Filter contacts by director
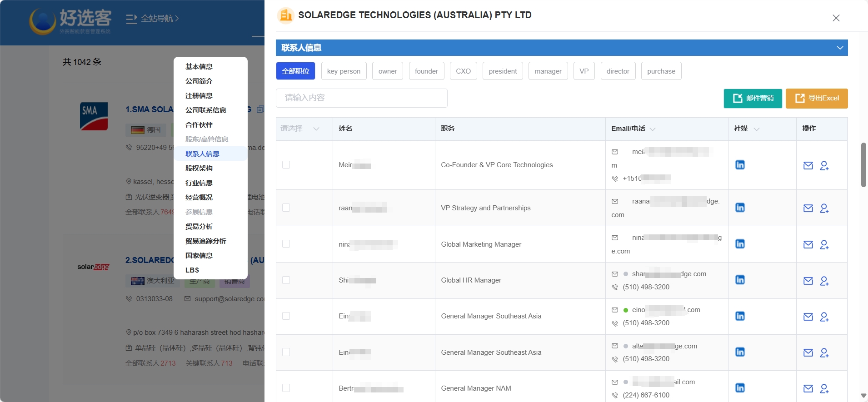The width and height of the screenshot is (868, 402). pyautogui.click(x=618, y=71)
